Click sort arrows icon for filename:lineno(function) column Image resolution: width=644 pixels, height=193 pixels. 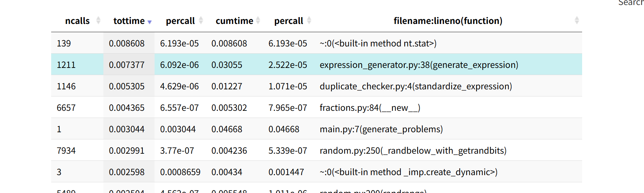tap(577, 21)
